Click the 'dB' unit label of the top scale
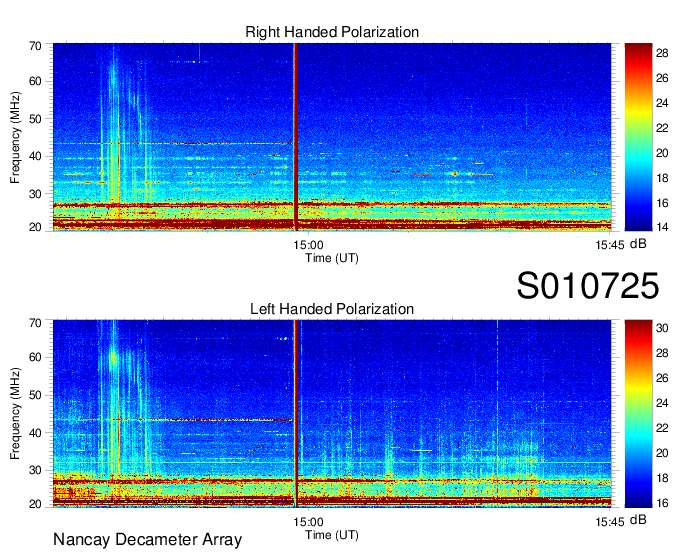The width and height of the screenshot is (680, 552). [x=638, y=244]
